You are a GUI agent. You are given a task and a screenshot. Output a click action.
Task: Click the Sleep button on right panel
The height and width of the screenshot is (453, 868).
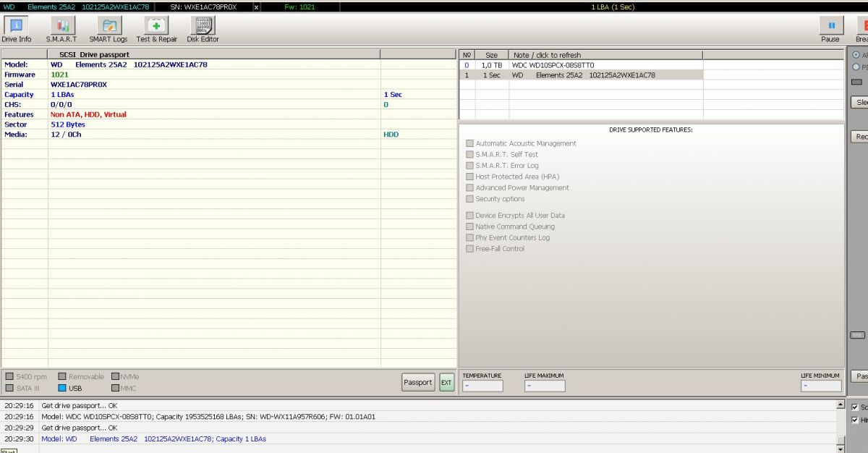pos(859,103)
